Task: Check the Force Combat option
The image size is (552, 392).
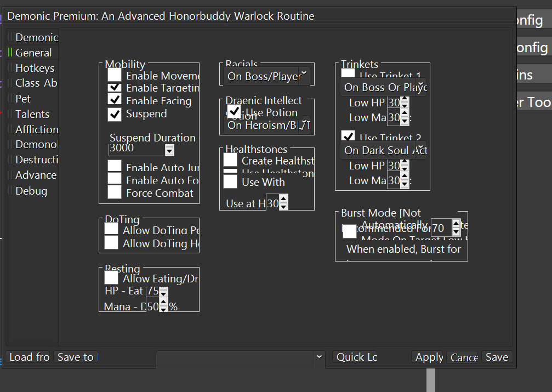Action: [x=115, y=192]
